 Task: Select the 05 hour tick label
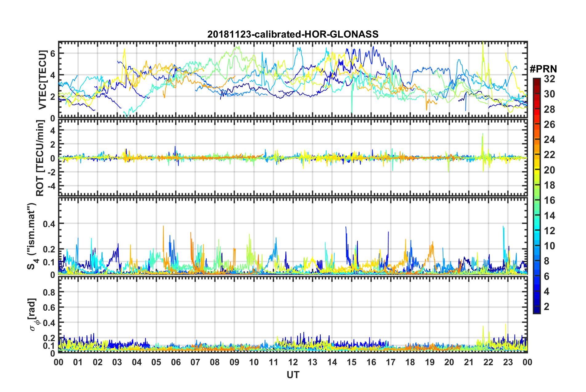[x=156, y=362]
